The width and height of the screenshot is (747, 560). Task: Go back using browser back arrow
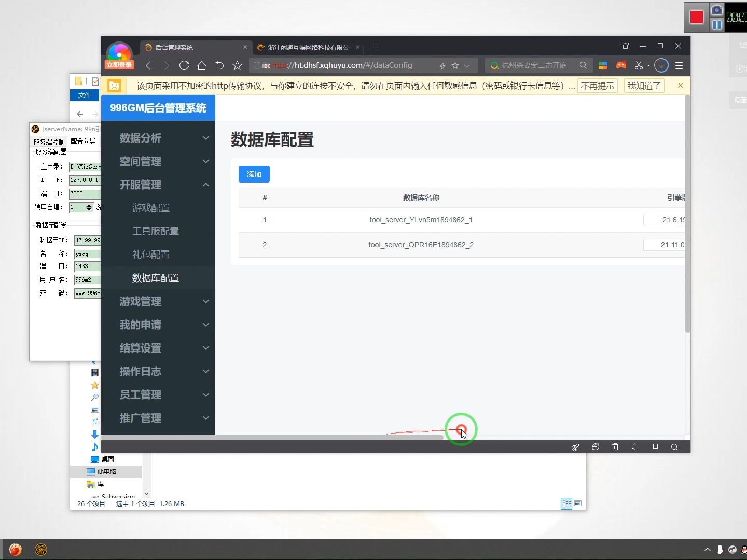tap(149, 65)
